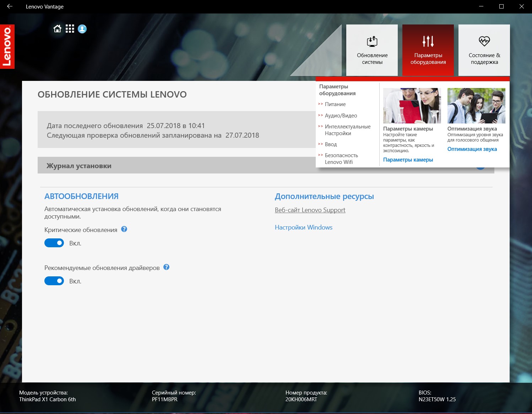The width and height of the screenshot is (532, 414).
Task: Expand the Журнал установки section
Action: (266, 165)
